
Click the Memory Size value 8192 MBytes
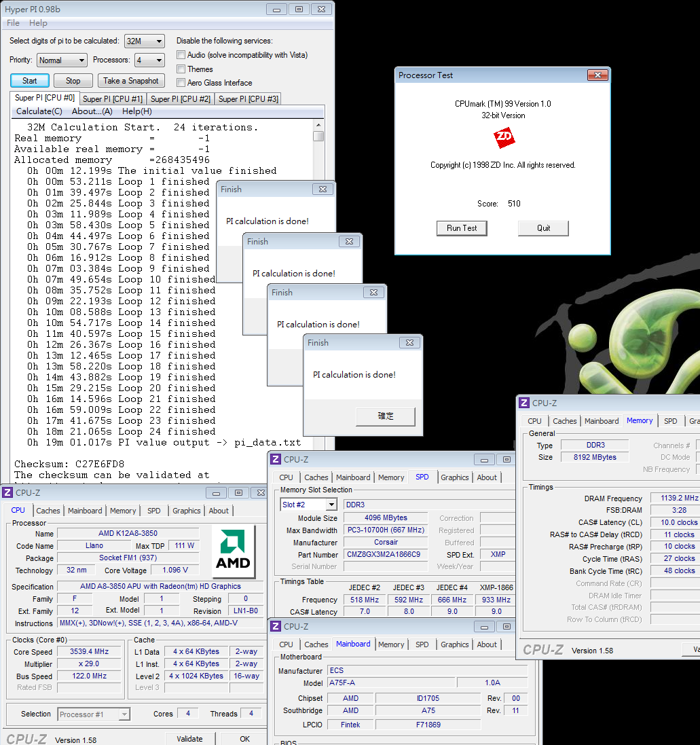pyautogui.click(x=595, y=457)
